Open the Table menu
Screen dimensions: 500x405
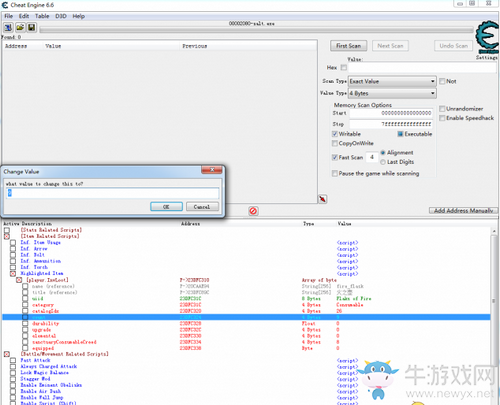tap(42, 16)
